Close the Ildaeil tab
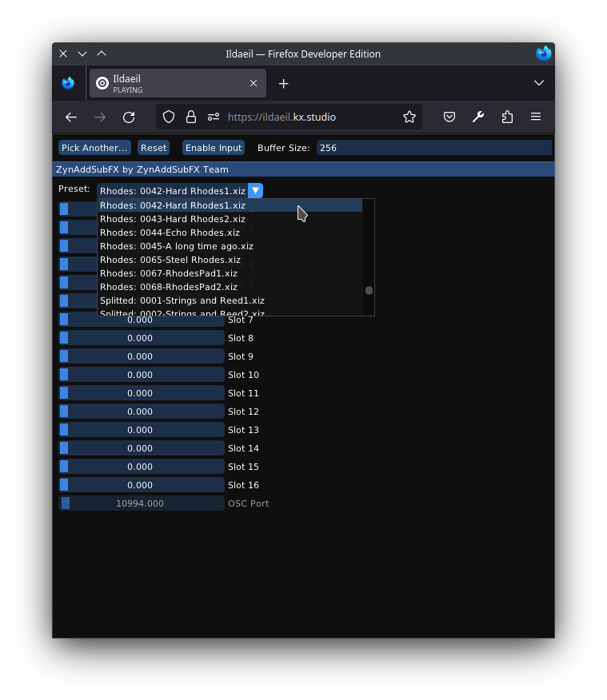 [254, 83]
